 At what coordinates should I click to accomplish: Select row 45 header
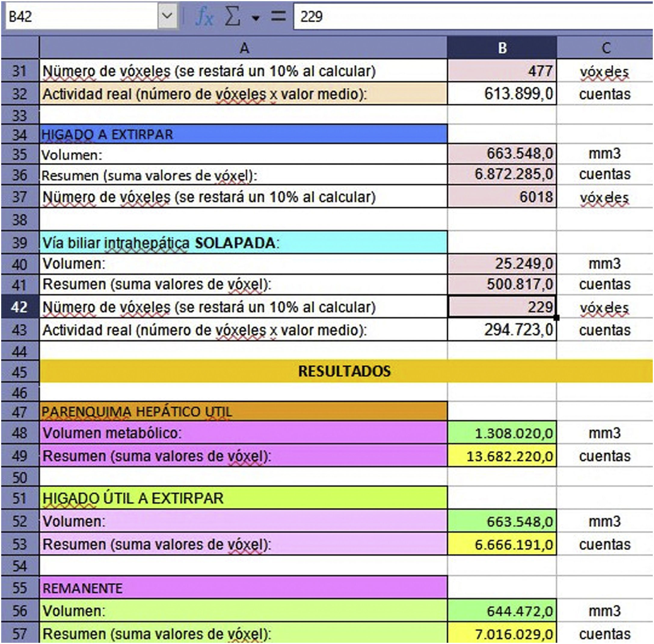(x=20, y=372)
